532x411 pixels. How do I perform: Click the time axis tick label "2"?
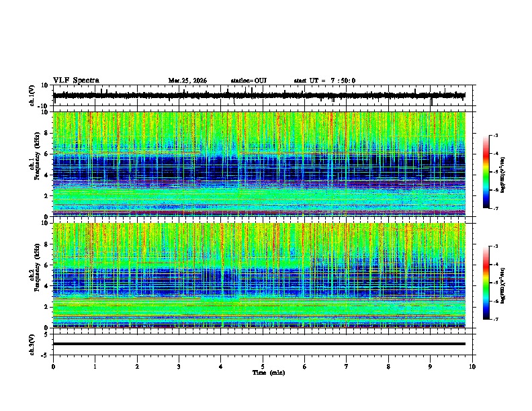[137, 367]
